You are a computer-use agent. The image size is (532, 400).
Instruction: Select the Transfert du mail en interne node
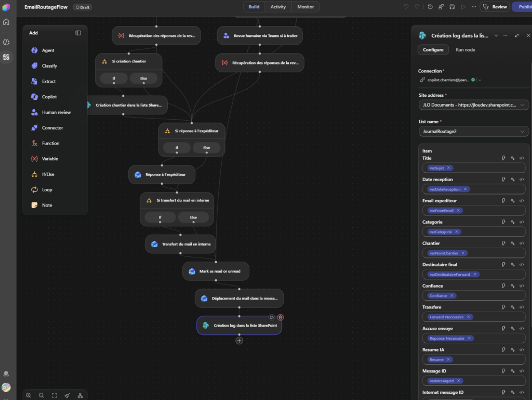tap(180, 244)
